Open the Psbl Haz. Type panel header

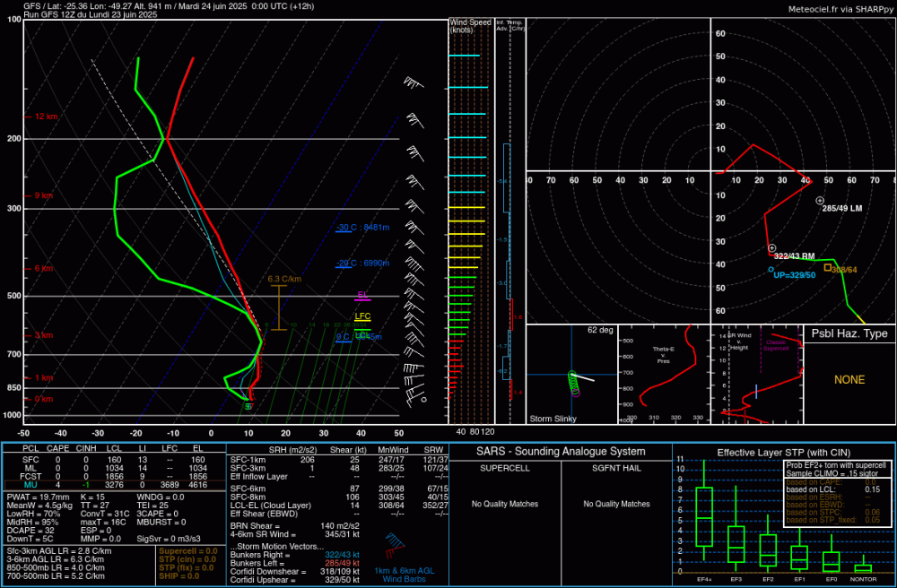[x=849, y=333]
